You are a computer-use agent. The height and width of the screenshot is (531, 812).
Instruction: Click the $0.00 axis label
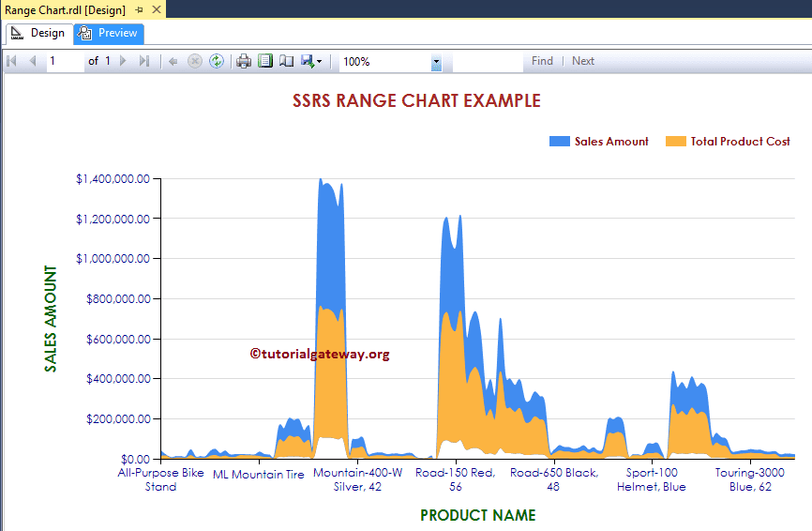136,459
